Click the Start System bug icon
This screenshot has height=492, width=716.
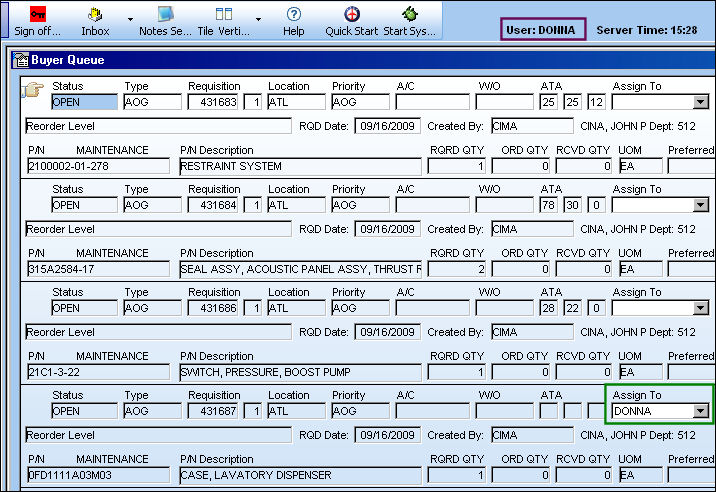[410, 14]
